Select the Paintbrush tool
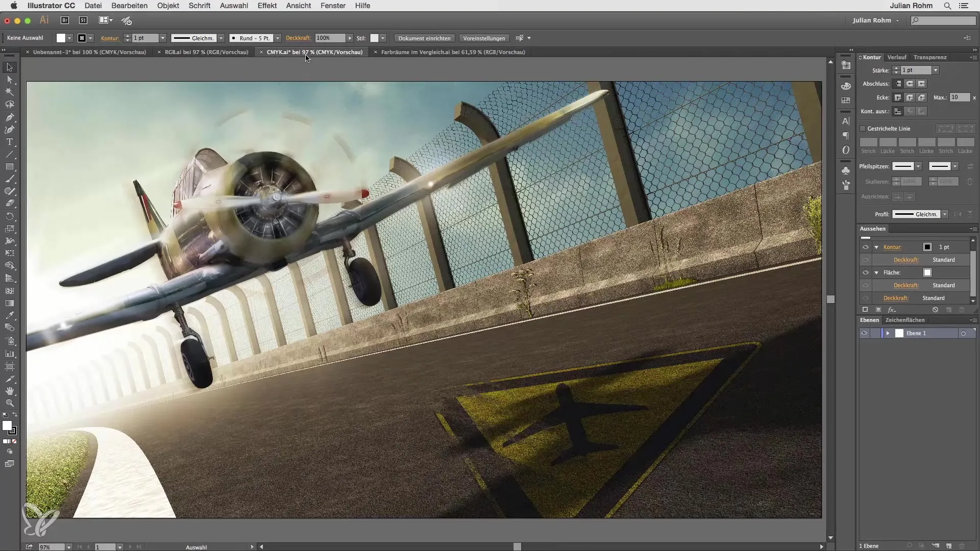 click(x=10, y=179)
